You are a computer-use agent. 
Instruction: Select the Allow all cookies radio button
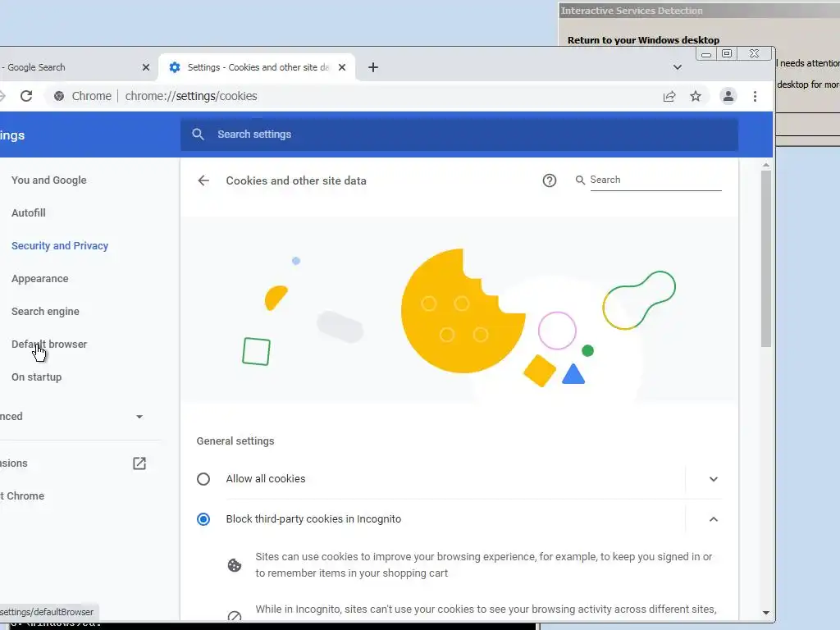click(x=203, y=479)
